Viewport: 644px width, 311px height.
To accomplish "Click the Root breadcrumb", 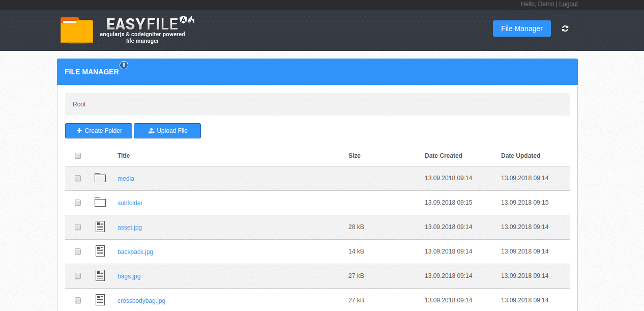I will tap(79, 104).
